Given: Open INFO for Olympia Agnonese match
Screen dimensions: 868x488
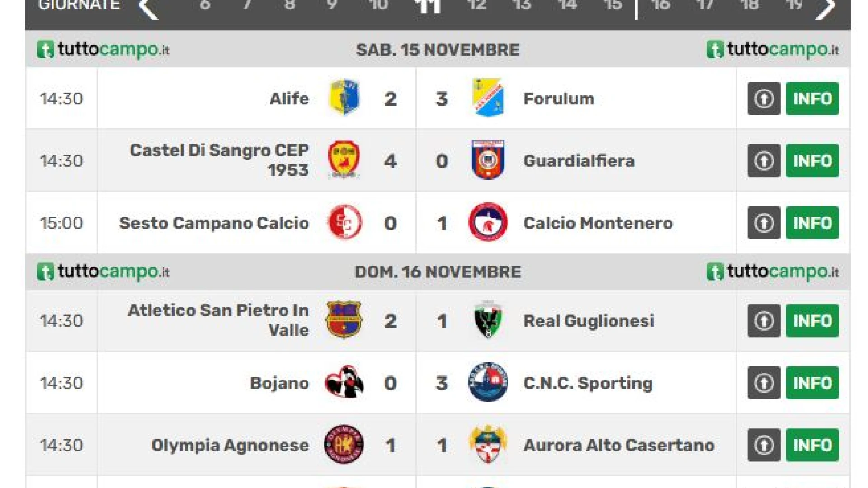Looking at the screenshot, I should (x=812, y=445).
